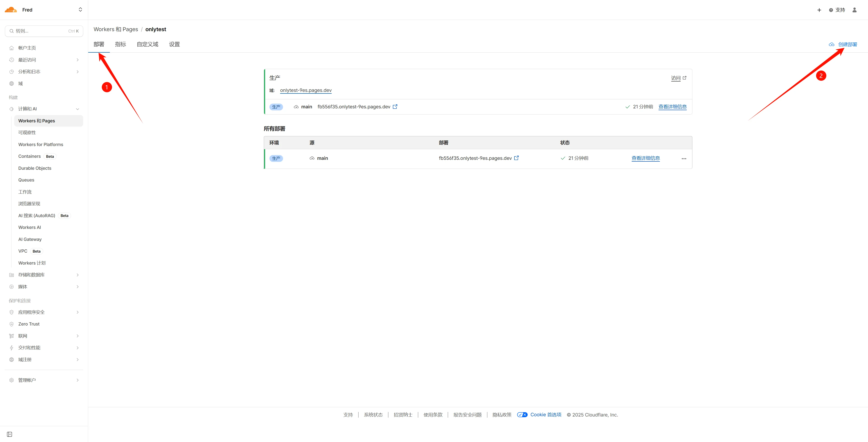
Task: Click the 转到 search field
Action: (x=44, y=31)
